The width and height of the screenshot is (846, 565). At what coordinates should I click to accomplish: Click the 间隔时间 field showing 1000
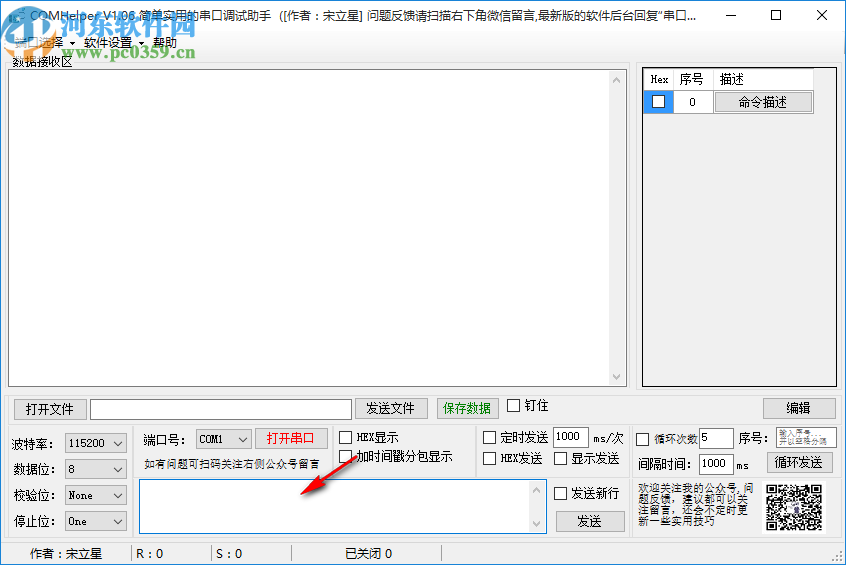click(x=717, y=464)
